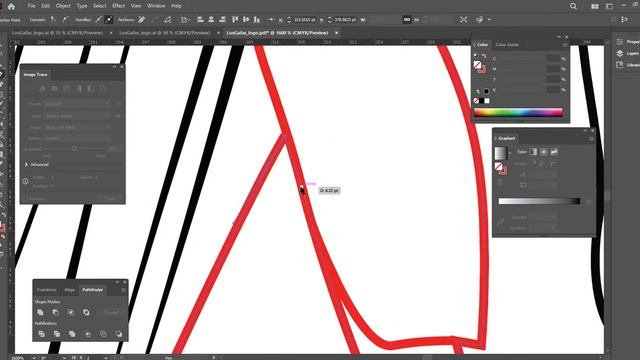Click the Exclude shape mode icon
Screen dimensions: 640x360
(x=86, y=313)
